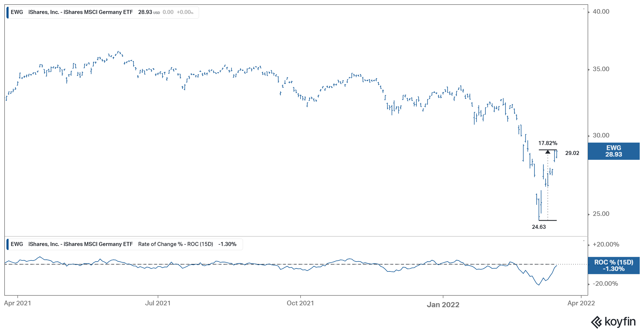The image size is (644, 333).
Task: Click the 28.93 USD price in legend
Action: coord(149,12)
